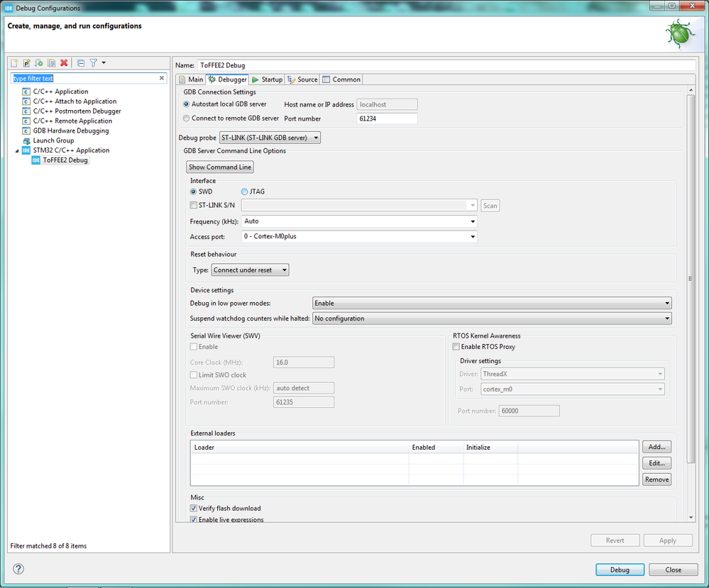This screenshot has width=709, height=588.
Task: Enable RTOS Proxy checkbox
Action: pos(456,347)
